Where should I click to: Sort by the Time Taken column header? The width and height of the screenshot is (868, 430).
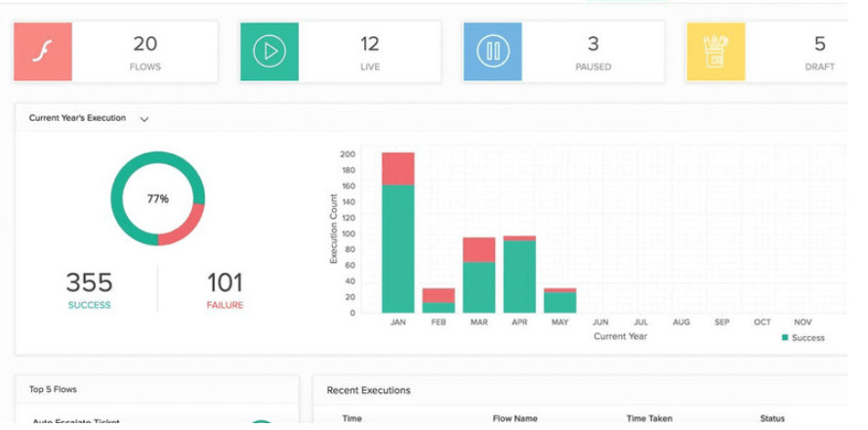pos(648,418)
